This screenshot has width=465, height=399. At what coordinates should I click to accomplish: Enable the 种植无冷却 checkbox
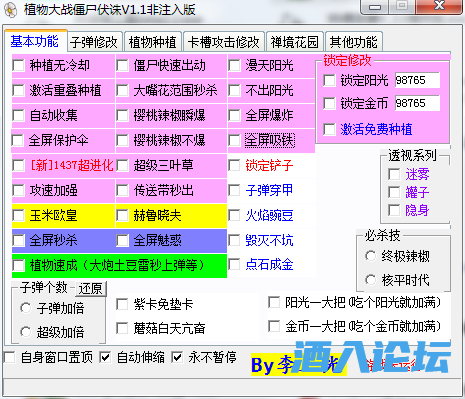tap(18, 65)
